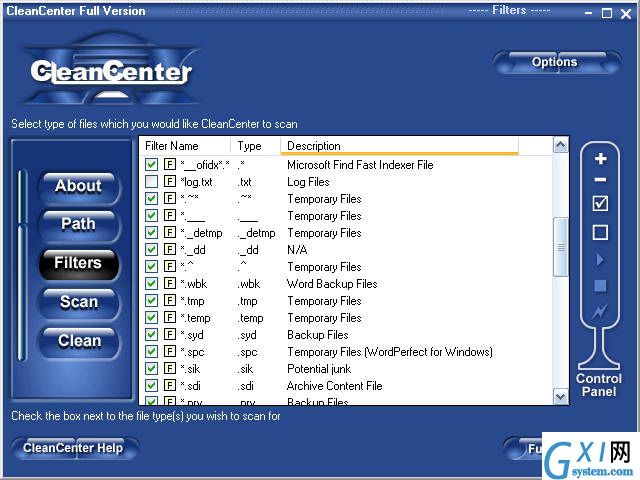Viewport: 640px width, 480px height.
Task: Toggle the *.temp filter checkbox
Action: coord(151,318)
